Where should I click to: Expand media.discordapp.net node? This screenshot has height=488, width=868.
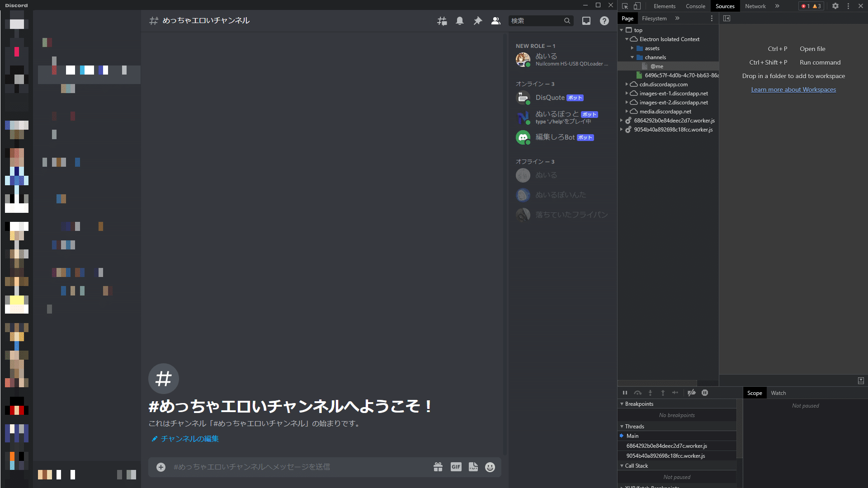627,112
